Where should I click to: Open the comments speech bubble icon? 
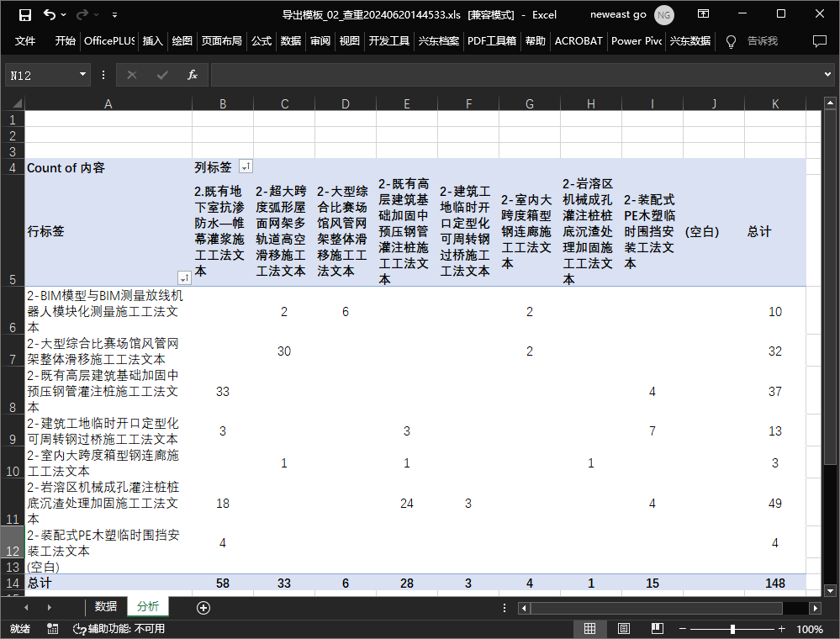pos(819,41)
